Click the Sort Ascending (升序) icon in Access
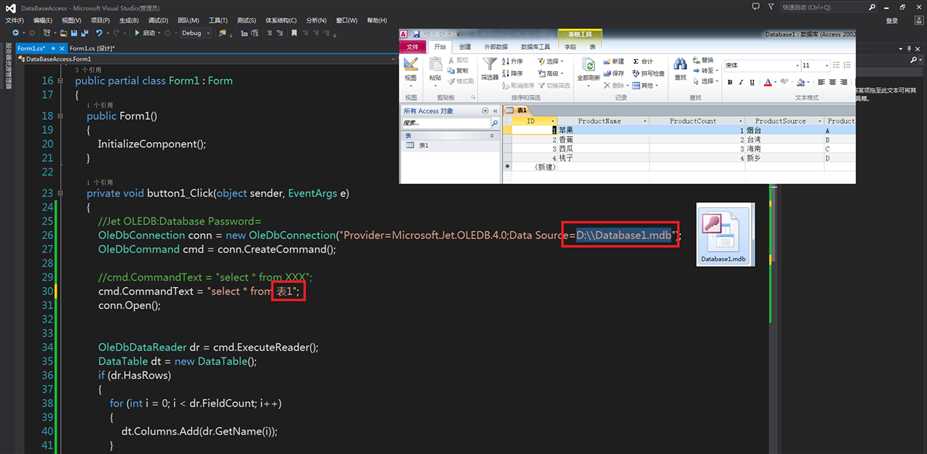This screenshot has height=454, width=927. pos(506,61)
